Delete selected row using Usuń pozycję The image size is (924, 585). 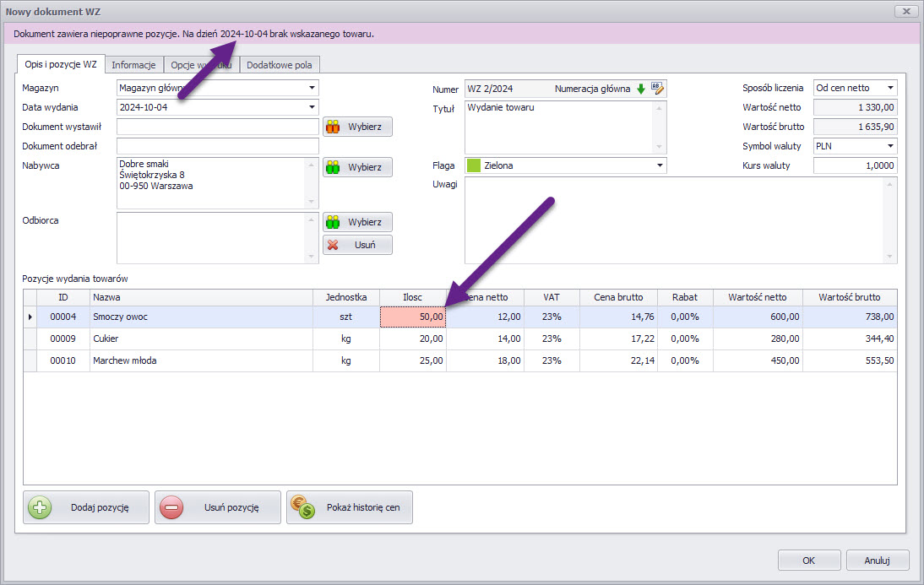218,508
